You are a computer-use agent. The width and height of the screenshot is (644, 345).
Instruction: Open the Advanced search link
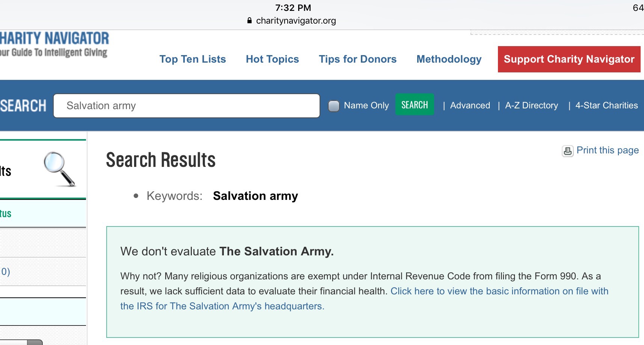click(x=470, y=105)
